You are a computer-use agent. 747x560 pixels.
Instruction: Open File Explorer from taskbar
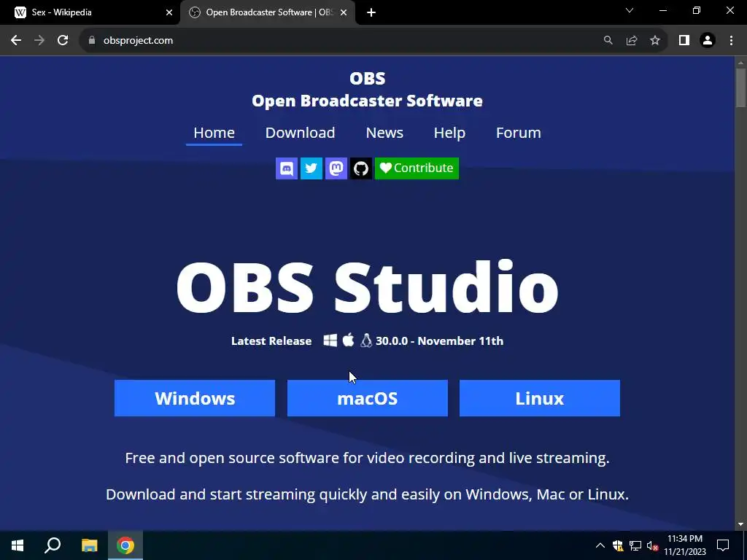[89, 545]
